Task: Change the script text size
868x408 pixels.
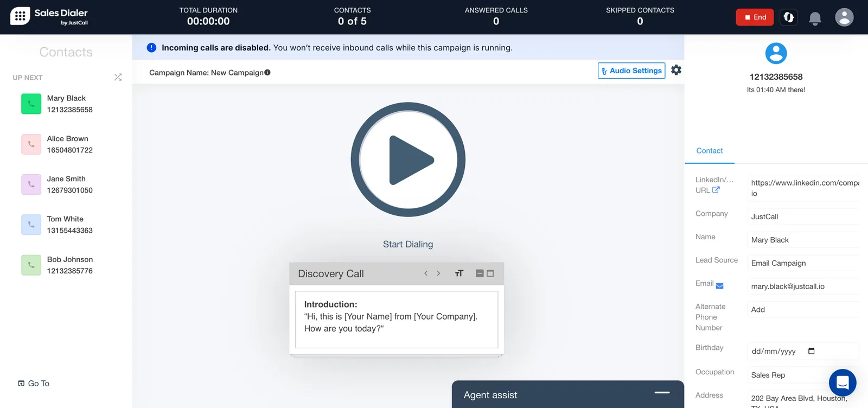Action: (459, 273)
